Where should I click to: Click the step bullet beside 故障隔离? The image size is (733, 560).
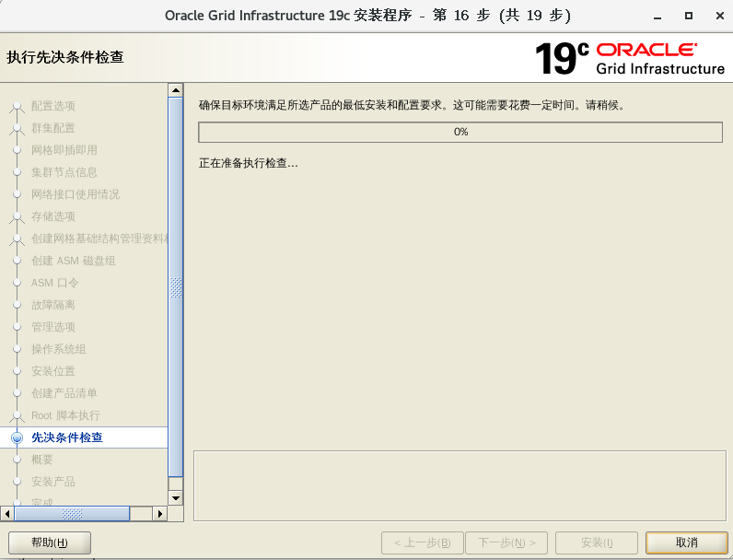click(x=17, y=305)
